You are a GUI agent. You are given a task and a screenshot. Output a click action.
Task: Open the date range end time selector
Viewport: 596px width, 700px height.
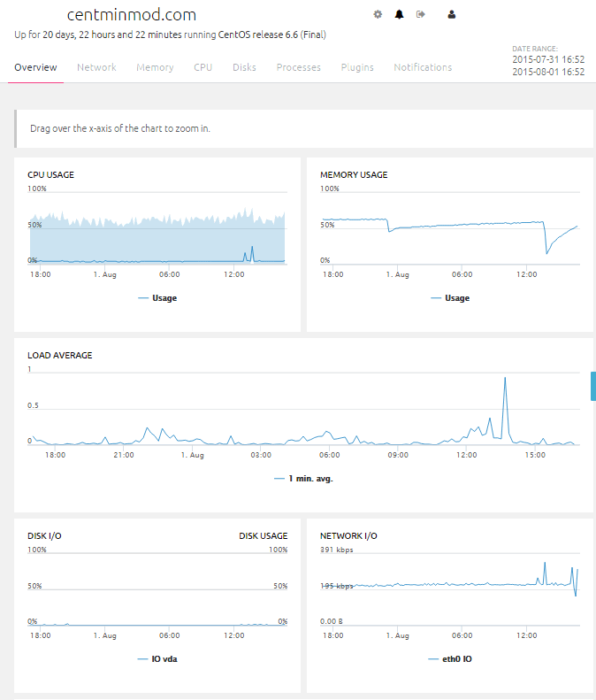pos(547,73)
